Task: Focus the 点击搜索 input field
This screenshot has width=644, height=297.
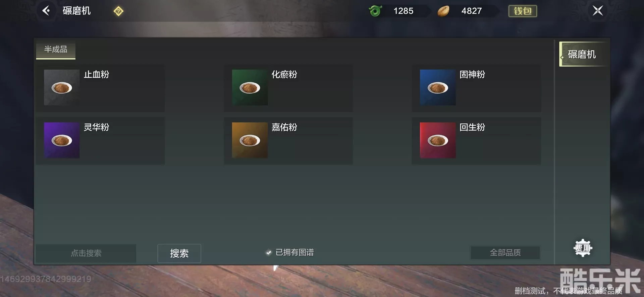Action: (x=86, y=253)
